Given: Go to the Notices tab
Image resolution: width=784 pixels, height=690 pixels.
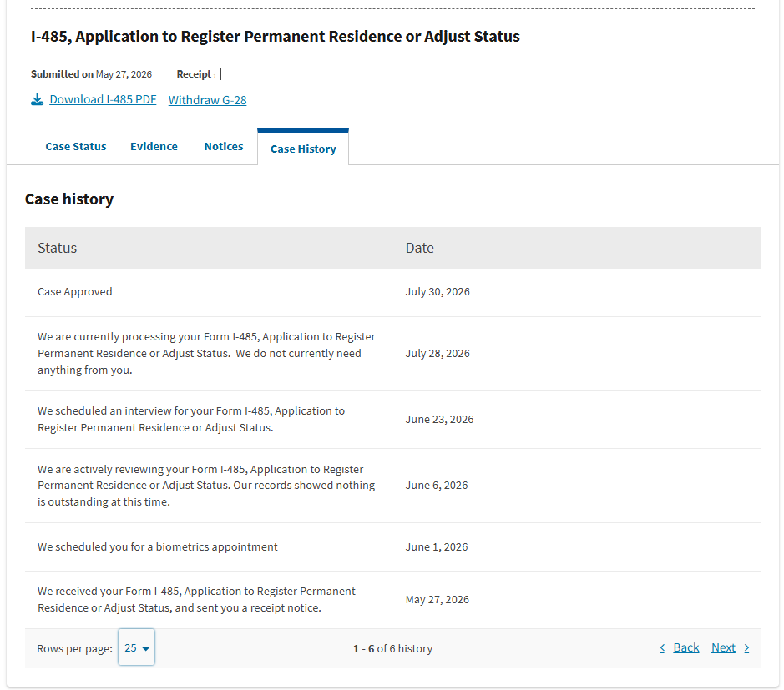Looking at the screenshot, I should (224, 146).
